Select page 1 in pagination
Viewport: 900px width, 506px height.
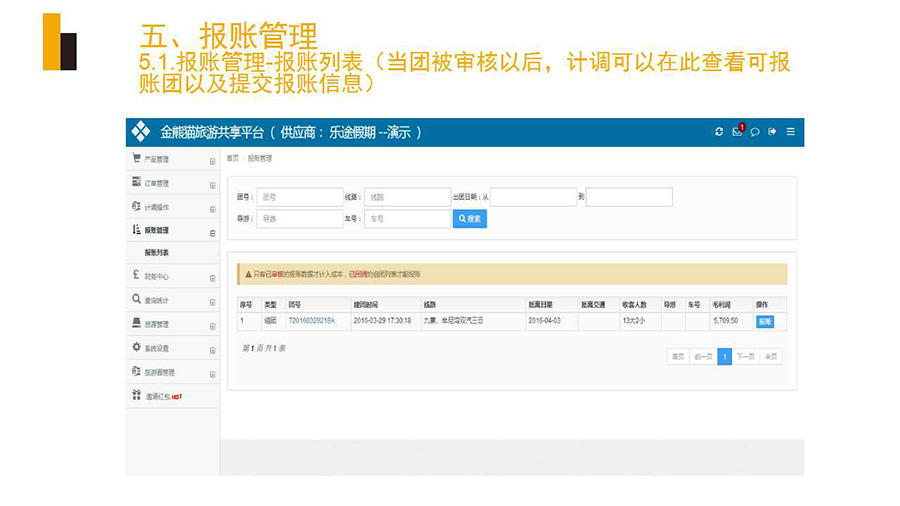[x=724, y=357]
